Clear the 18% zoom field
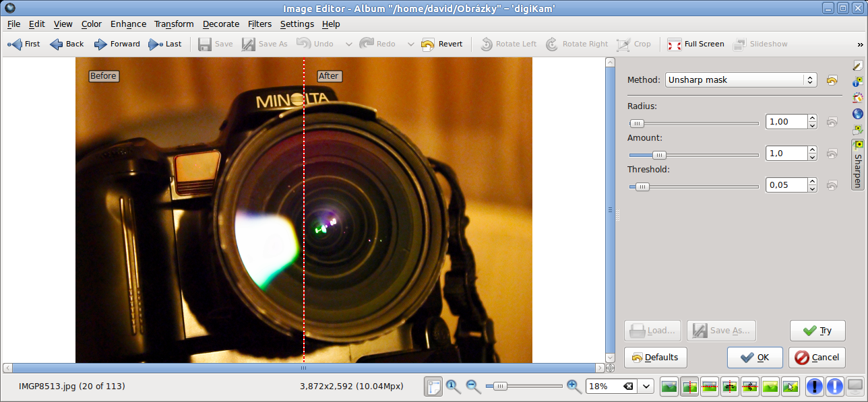The image size is (868, 402). tap(628, 387)
